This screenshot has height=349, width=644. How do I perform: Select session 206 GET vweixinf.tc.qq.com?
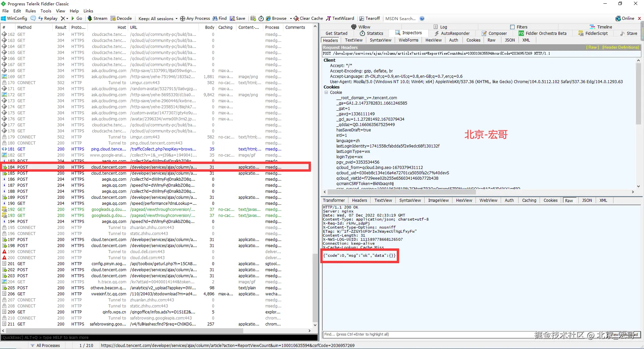(156, 294)
